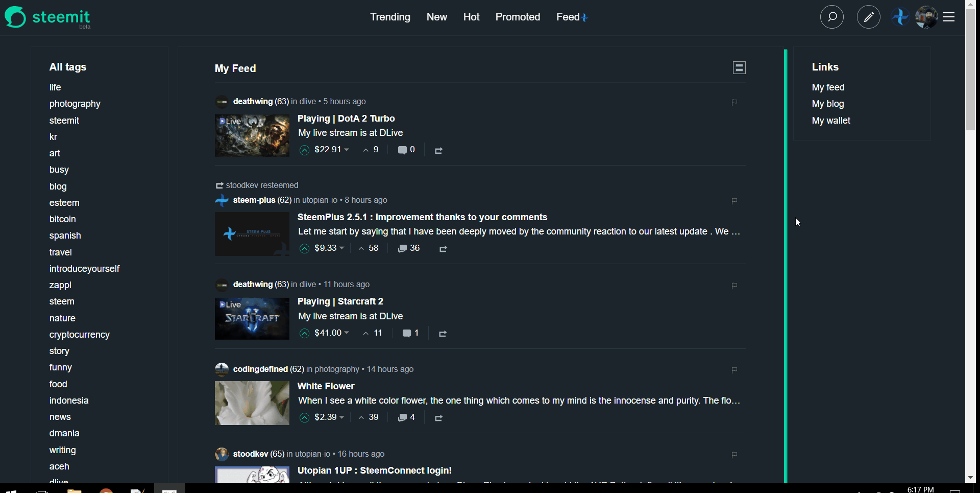The height and width of the screenshot is (493, 980).
Task: Switch to the New tab
Action: [437, 17]
